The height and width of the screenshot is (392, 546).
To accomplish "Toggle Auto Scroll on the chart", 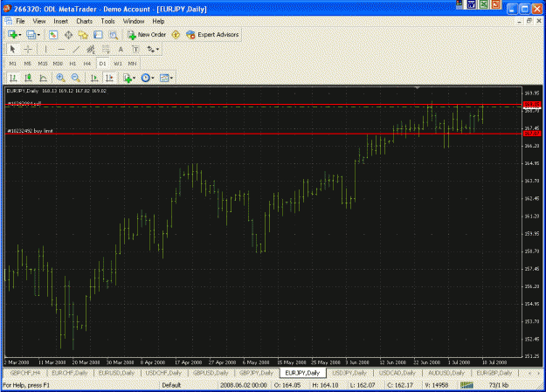I will [x=94, y=78].
